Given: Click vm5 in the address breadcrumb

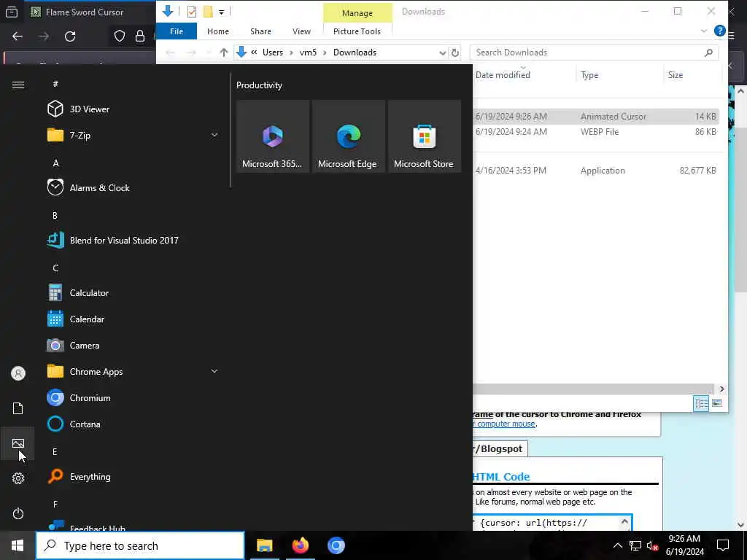Looking at the screenshot, I should [308, 52].
